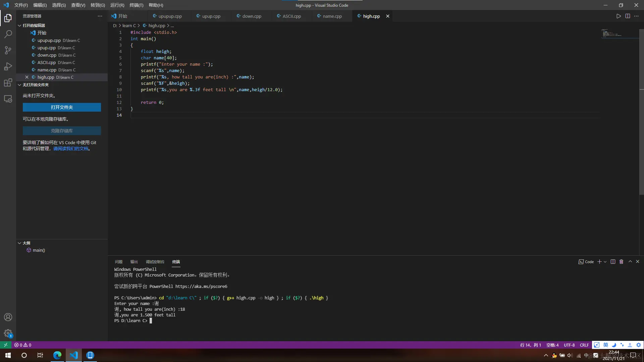Click the Open Folder blue button
Viewport: 644px width, 362px height.
[62, 107]
